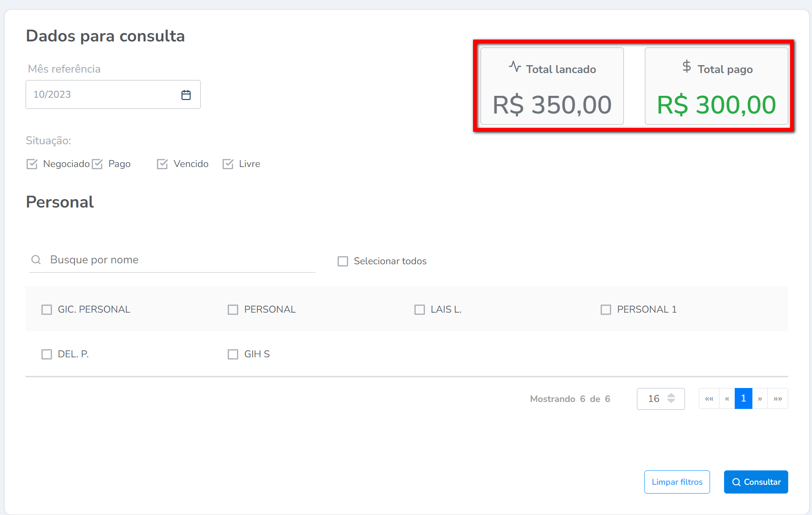Uncheck the Vencido situation checkbox
This screenshot has width=812, height=515.
coord(162,164)
